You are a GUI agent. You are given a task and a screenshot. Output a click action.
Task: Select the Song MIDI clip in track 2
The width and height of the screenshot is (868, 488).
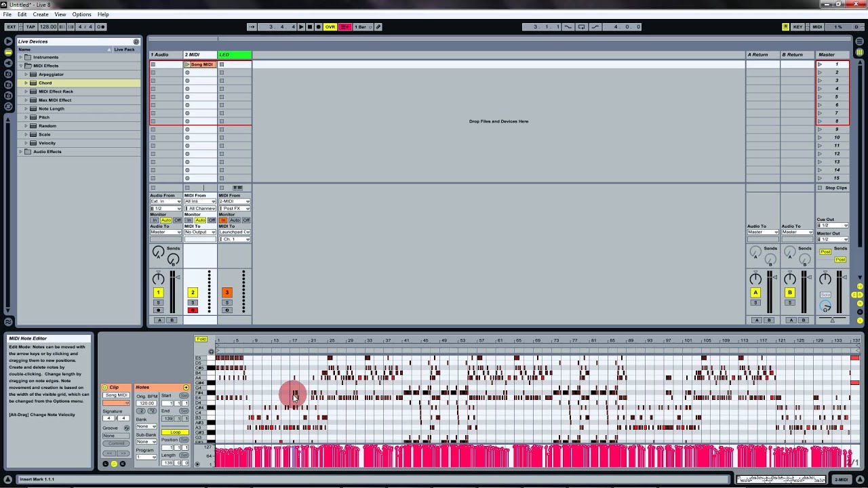[201, 64]
